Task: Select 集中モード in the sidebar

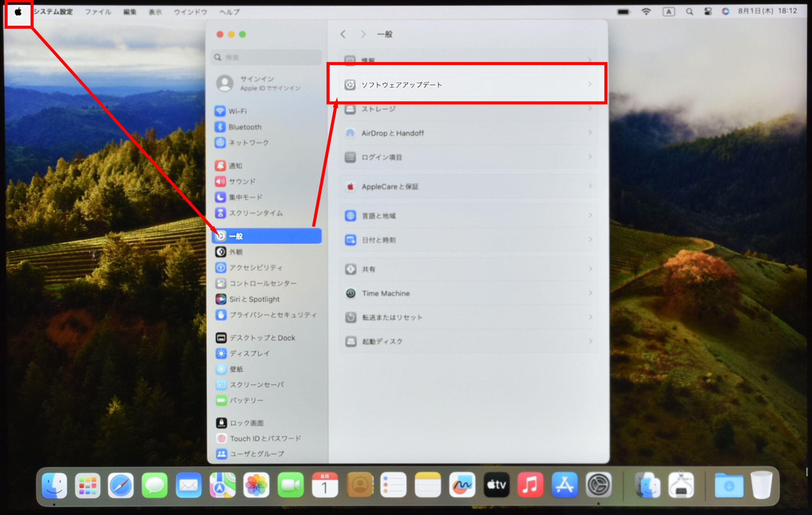Action: pyautogui.click(x=266, y=197)
